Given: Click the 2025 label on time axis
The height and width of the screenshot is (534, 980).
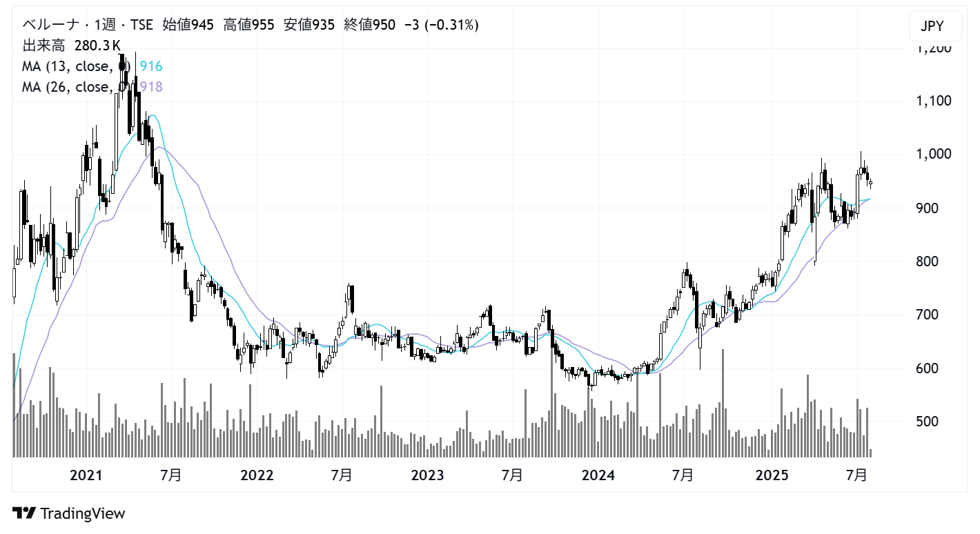Looking at the screenshot, I should (x=772, y=475).
